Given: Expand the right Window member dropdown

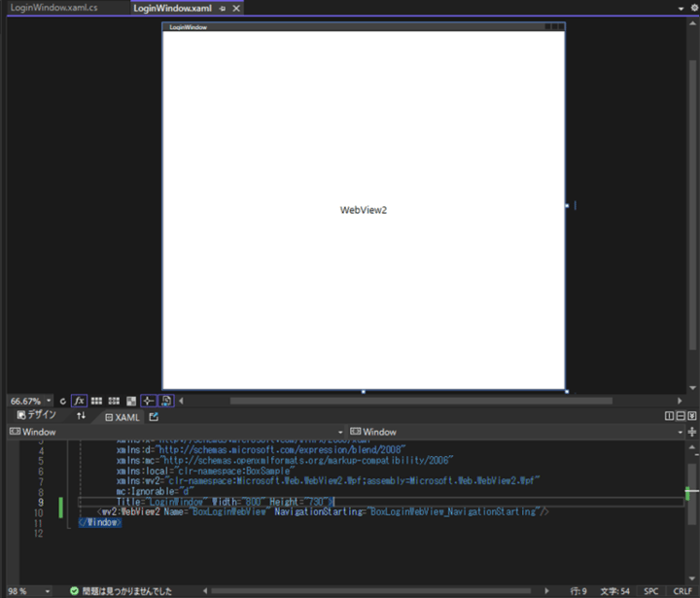Looking at the screenshot, I should pyautogui.click(x=681, y=432).
